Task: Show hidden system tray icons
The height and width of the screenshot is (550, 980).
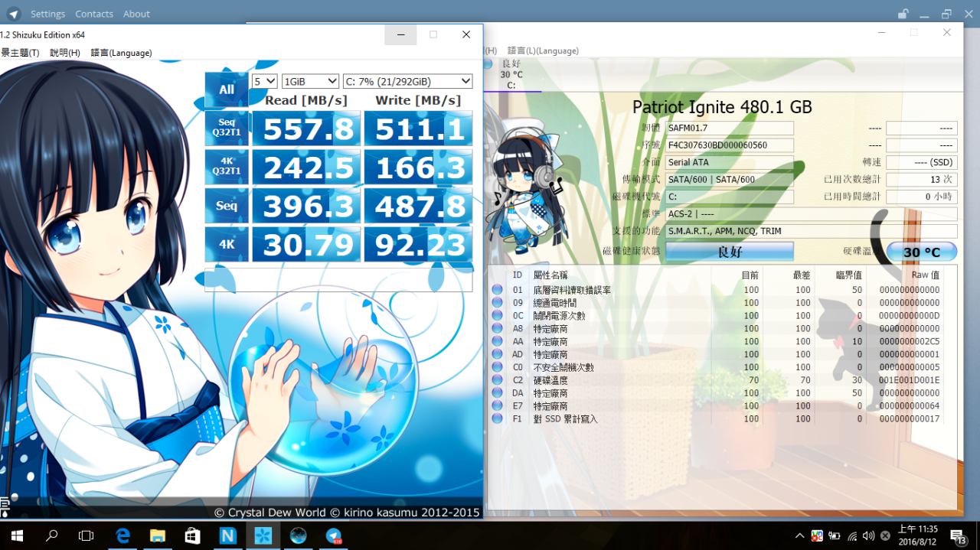Action: [800, 535]
